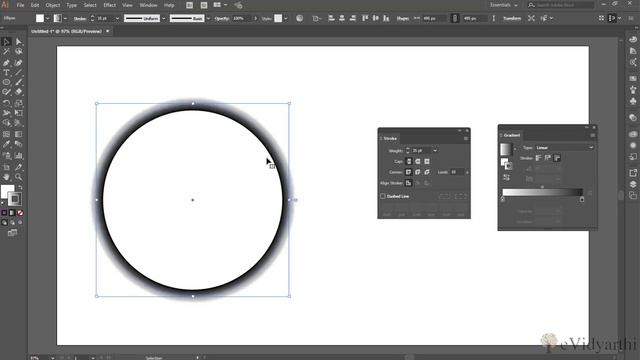Click the Change Screen Mode icon
The height and width of the screenshot is (360, 640).
pyautogui.click(x=12, y=233)
